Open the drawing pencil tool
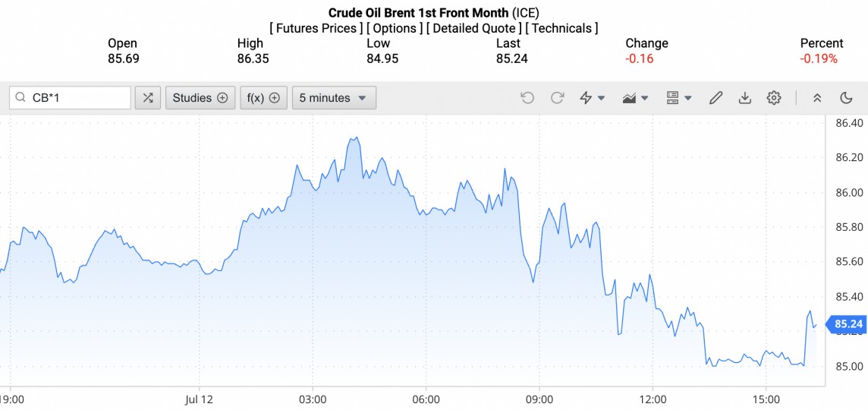 pos(715,98)
